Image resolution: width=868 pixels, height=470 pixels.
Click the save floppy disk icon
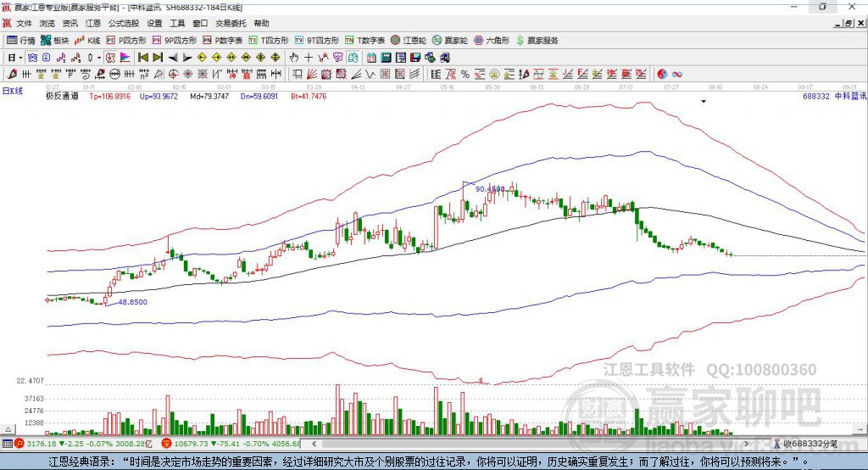(x=415, y=58)
